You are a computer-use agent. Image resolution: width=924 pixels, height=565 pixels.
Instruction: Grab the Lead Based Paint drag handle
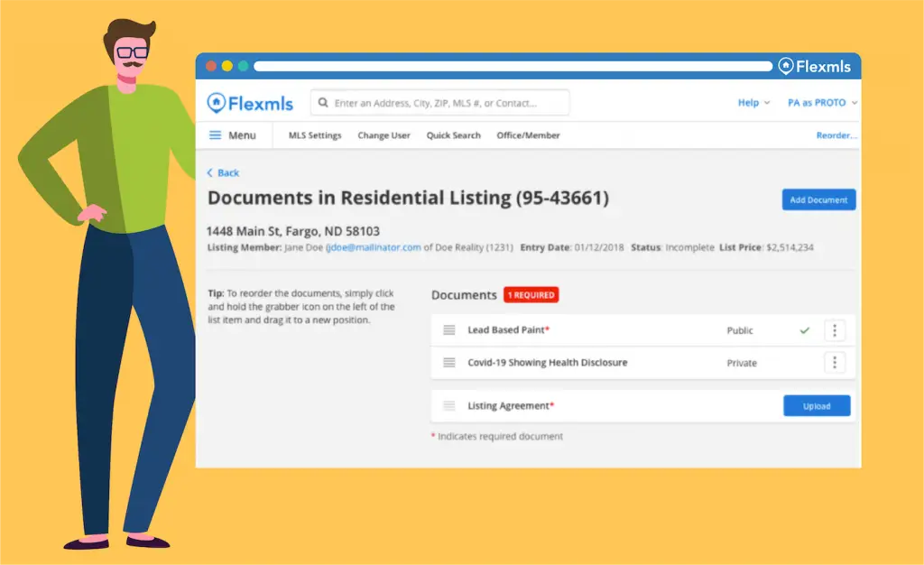[x=449, y=330]
